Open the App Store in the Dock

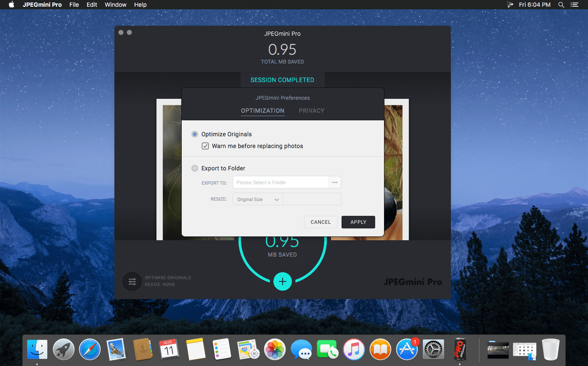(x=407, y=350)
